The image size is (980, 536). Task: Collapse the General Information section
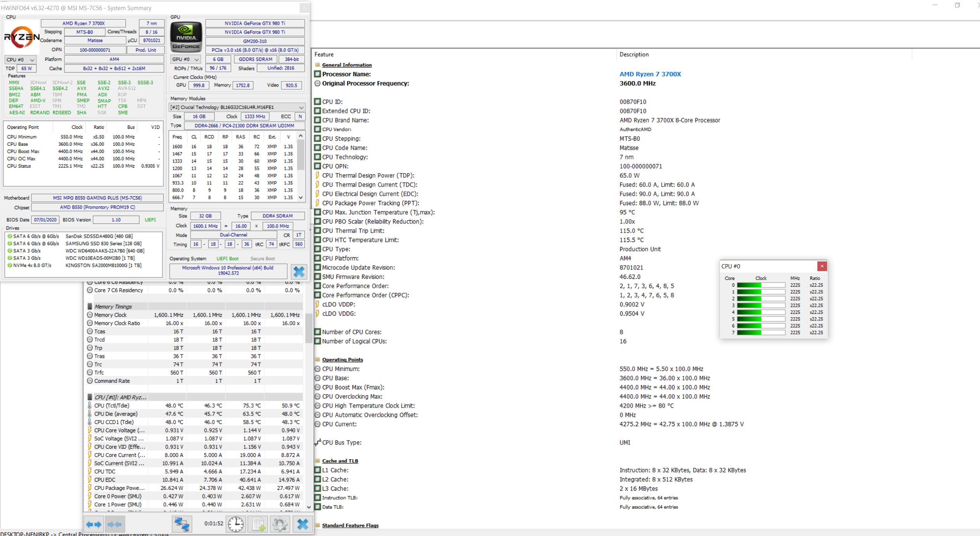tap(347, 65)
